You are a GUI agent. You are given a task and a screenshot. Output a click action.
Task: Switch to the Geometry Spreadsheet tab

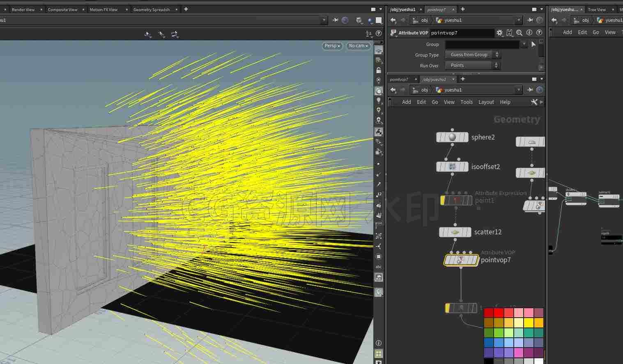tap(152, 9)
